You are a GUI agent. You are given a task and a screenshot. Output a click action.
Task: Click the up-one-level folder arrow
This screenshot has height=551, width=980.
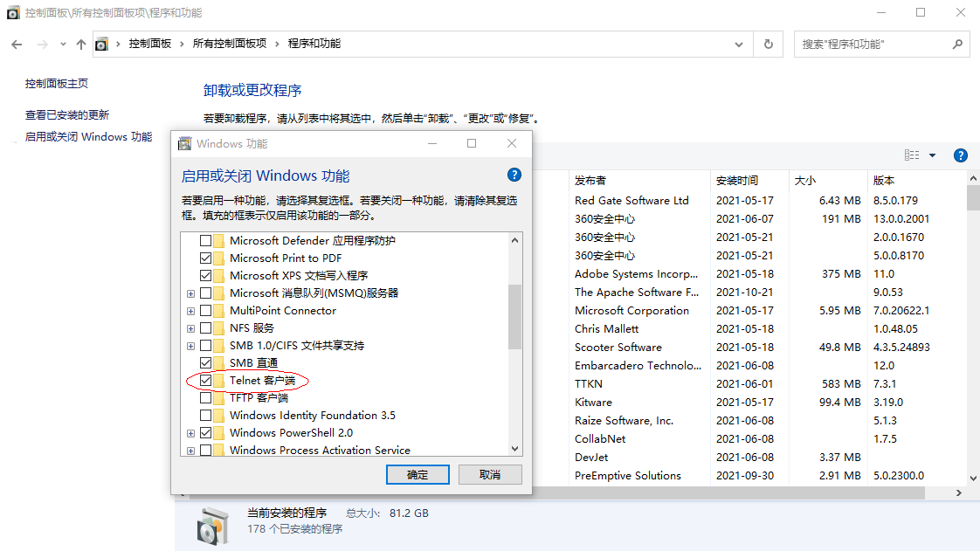click(x=80, y=44)
